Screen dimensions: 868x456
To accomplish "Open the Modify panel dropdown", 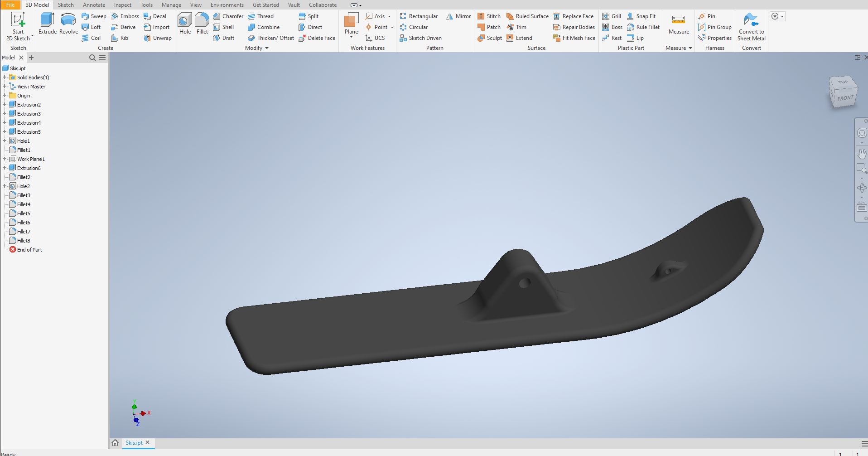I will (x=266, y=48).
